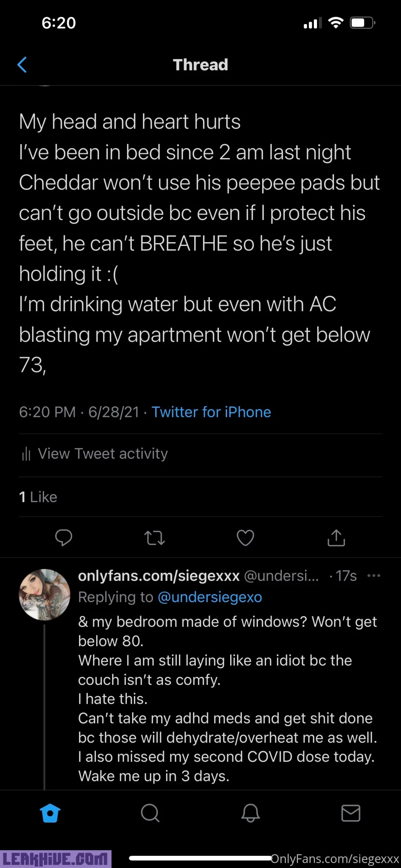Open Notifications bell tab
This screenshot has width=401, height=868.
[250, 813]
